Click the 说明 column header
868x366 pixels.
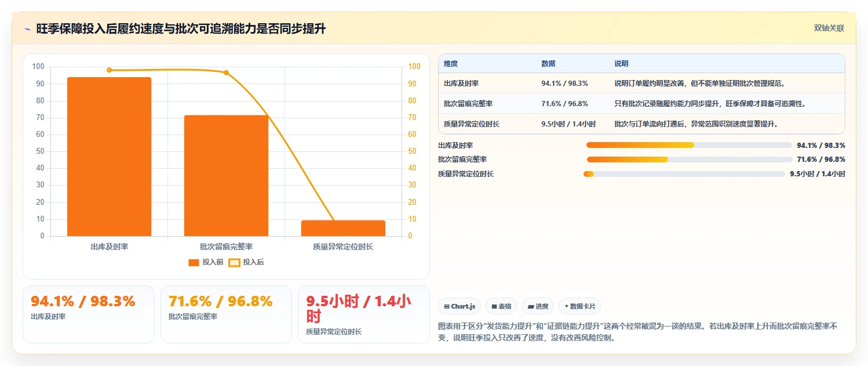coord(621,64)
